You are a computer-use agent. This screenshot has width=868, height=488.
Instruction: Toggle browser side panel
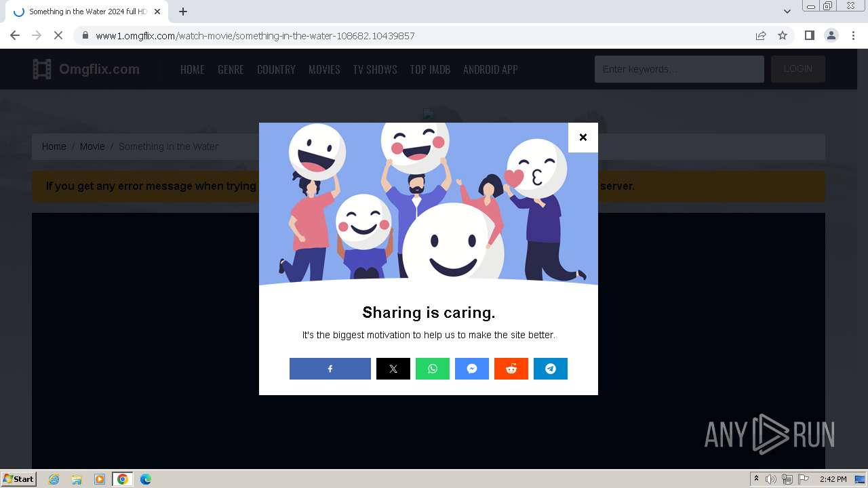809,35
